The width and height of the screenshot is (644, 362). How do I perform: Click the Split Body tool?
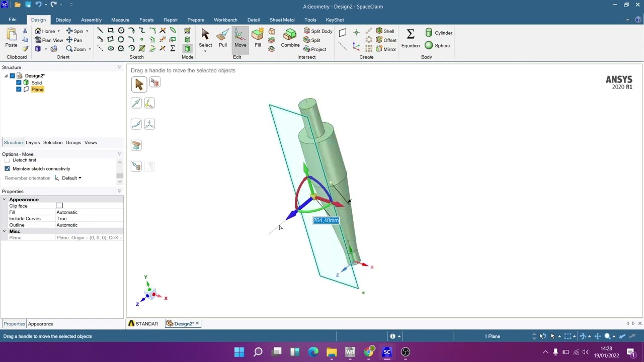tap(318, 31)
